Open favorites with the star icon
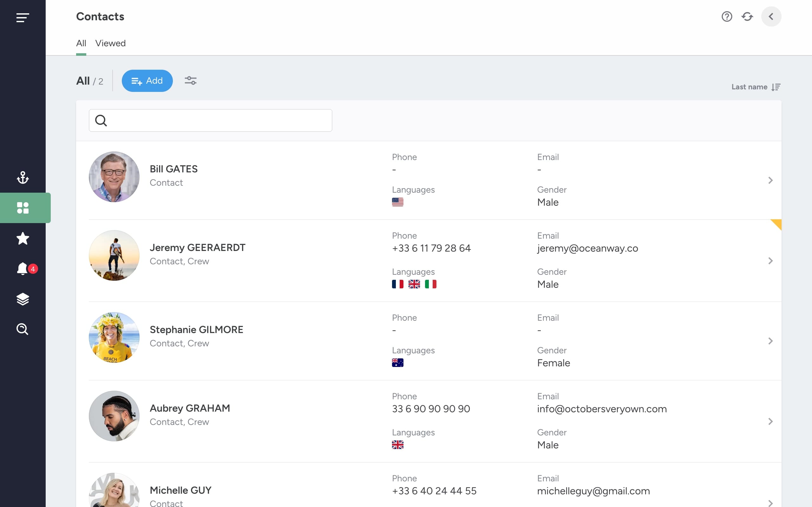 pos(23,238)
